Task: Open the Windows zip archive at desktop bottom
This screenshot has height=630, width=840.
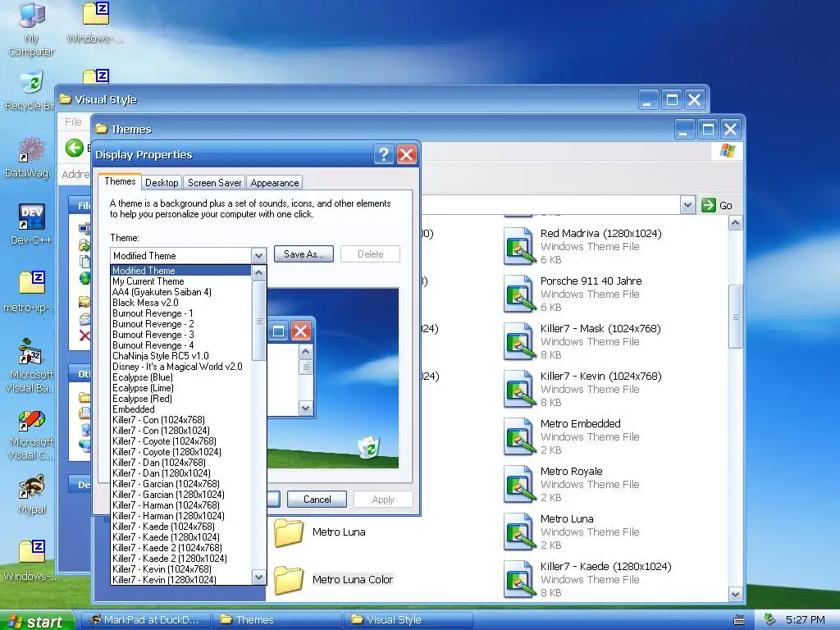Action: 31,560
